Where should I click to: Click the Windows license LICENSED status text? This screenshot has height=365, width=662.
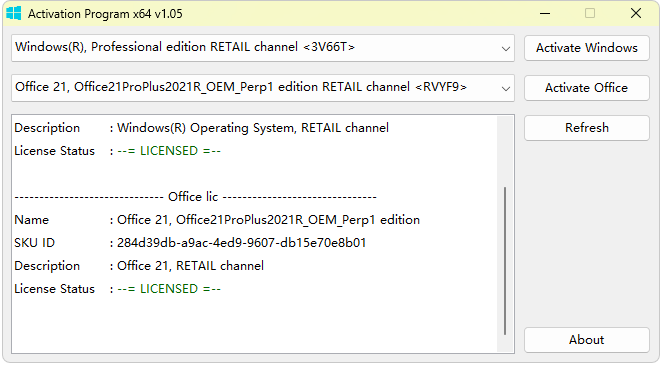click(x=169, y=151)
